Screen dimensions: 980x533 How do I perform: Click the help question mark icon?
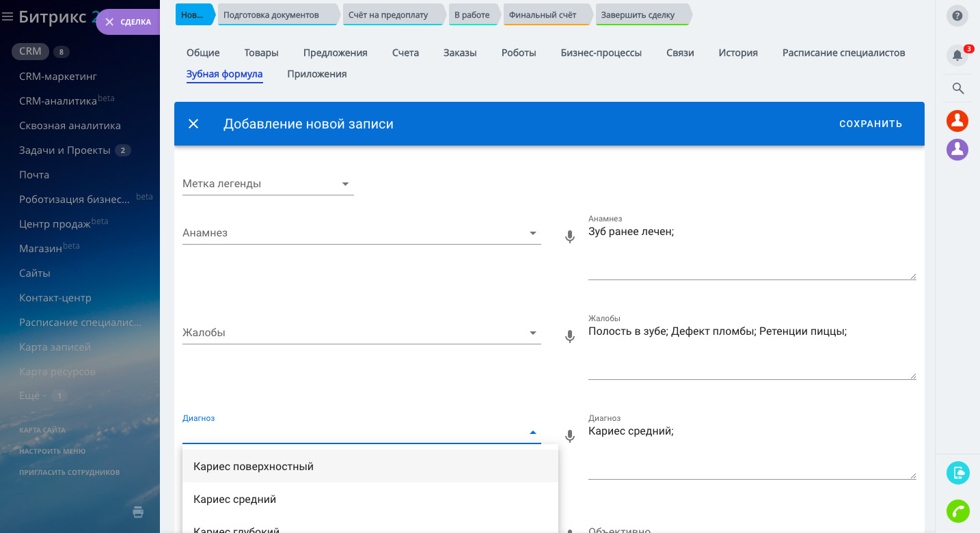click(957, 16)
